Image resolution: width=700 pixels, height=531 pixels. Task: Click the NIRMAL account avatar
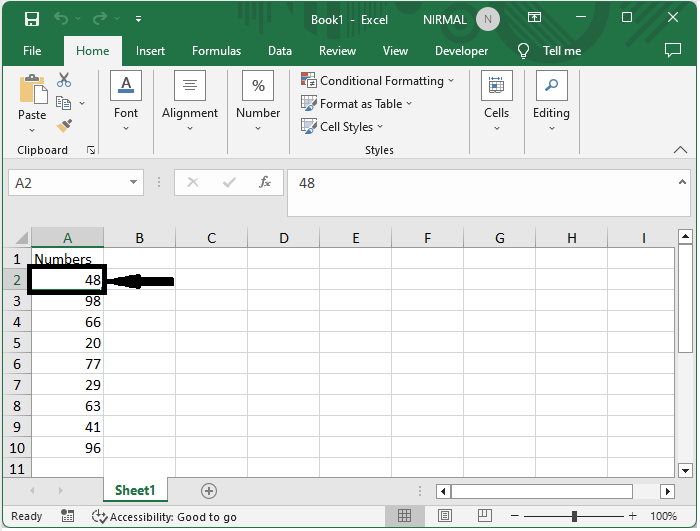(x=488, y=19)
